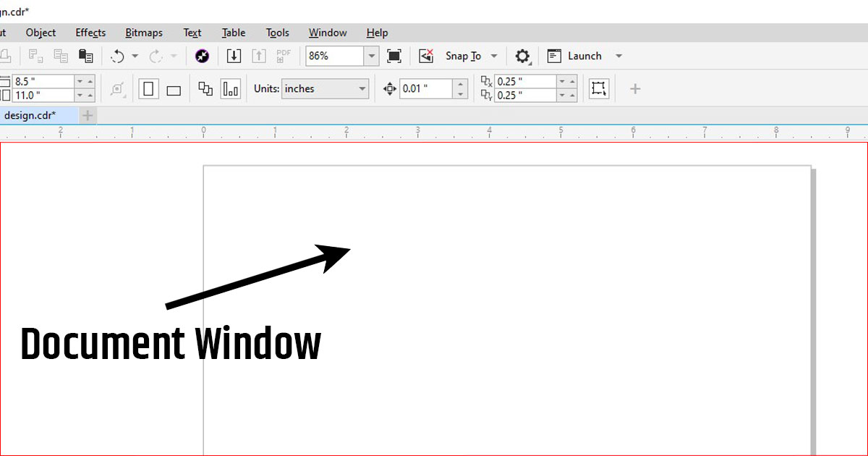Open the Effects menu
This screenshot has height=456, width=868.
pos(90,33)
